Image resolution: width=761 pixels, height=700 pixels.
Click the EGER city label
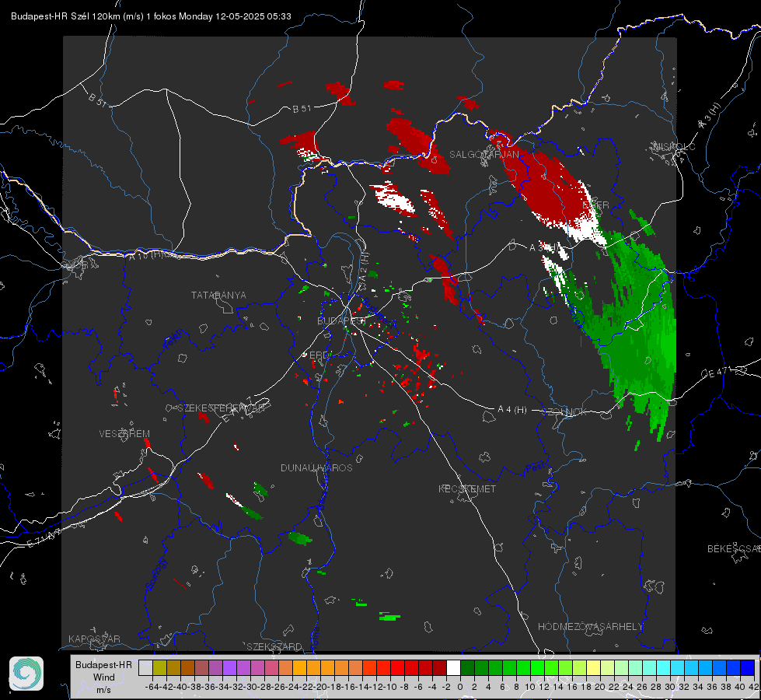[x=595, y=205]
